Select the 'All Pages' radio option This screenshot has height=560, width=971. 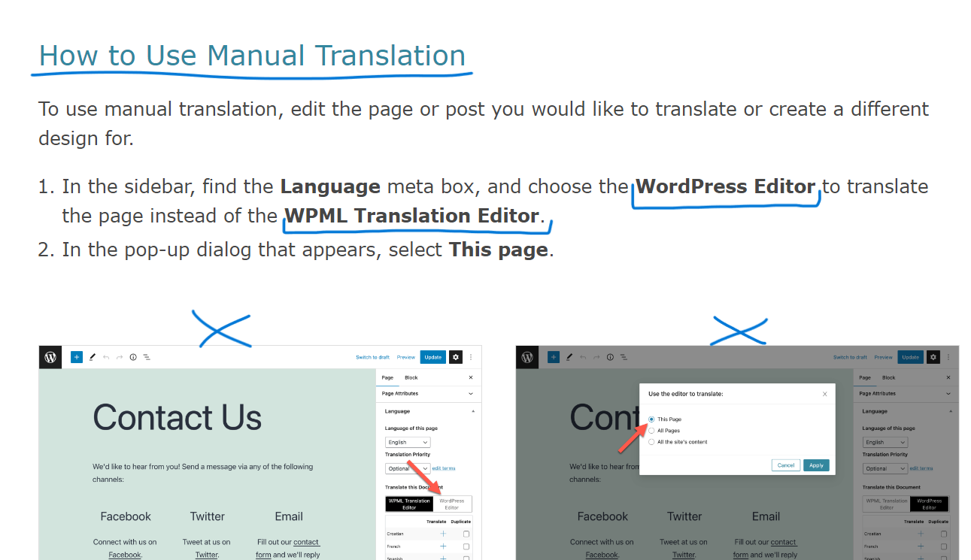[651, 431]
